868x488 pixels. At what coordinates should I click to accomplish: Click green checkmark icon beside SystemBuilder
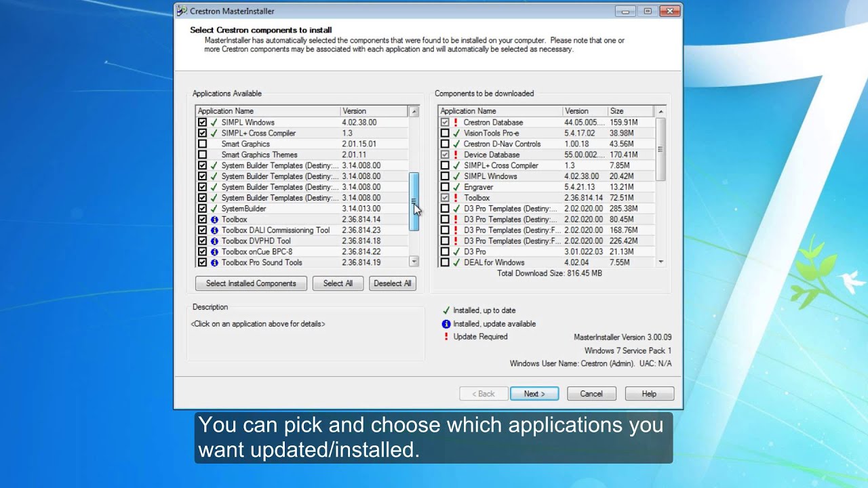[214, 209]
